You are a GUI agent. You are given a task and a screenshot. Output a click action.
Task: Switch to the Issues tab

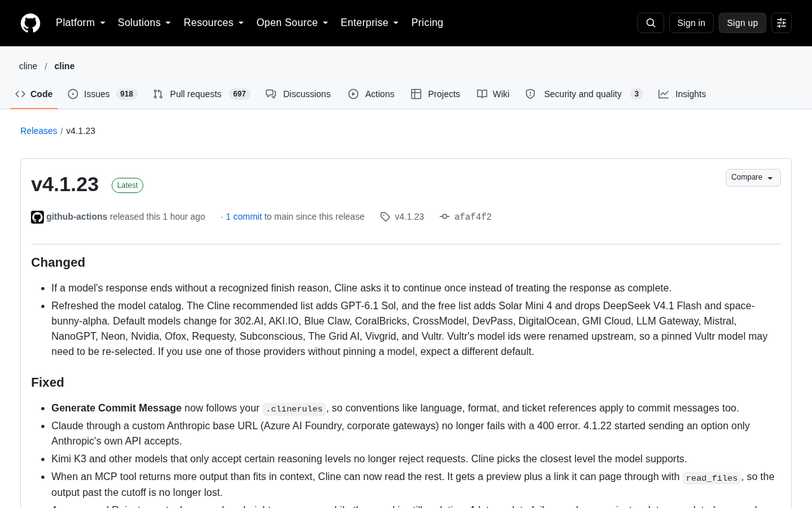click(x=103, y=94)
